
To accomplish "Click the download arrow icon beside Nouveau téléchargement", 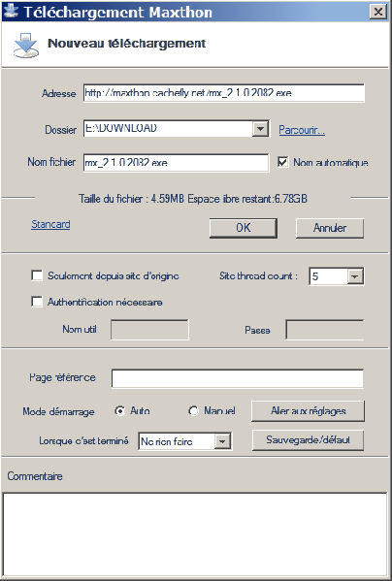I will [x=26, y=45].
